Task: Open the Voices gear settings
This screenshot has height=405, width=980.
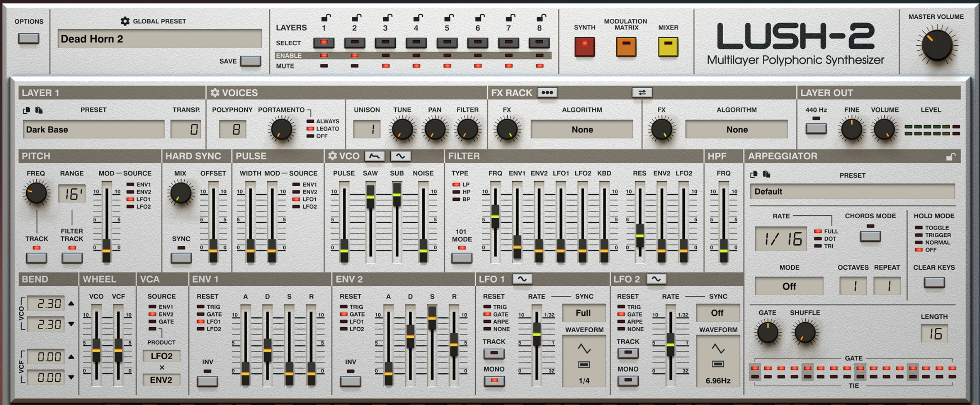Action: (215, 93)
